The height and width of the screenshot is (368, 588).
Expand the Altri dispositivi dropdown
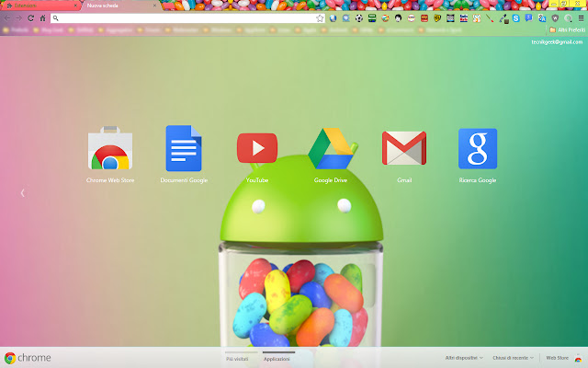pyautogui.click(x=464, y=358)
